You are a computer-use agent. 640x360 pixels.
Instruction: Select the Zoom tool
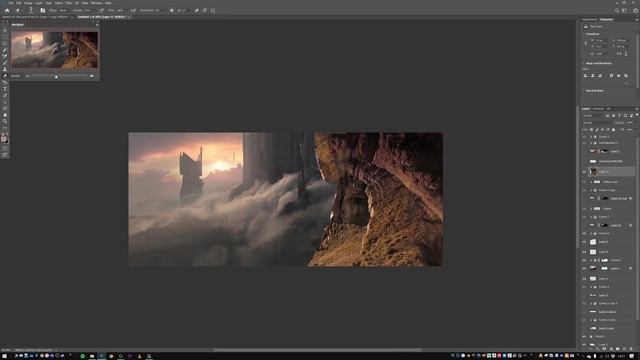(x=5, y=121)
